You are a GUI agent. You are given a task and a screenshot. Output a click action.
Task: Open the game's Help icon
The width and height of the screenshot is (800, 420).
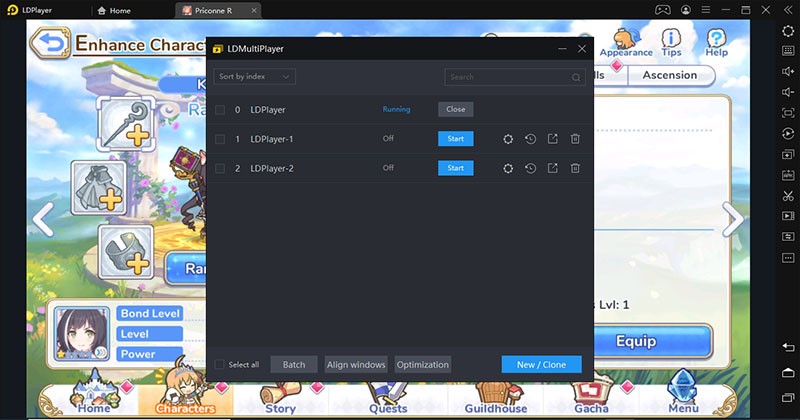pyautogui.click(x=716, y=42)
